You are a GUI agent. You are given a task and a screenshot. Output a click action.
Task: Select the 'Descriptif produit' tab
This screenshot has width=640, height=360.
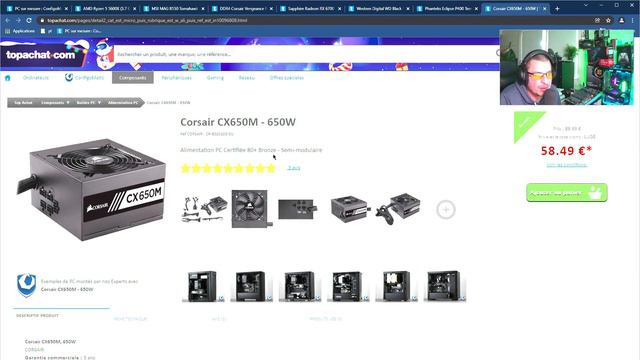point(38,316)
